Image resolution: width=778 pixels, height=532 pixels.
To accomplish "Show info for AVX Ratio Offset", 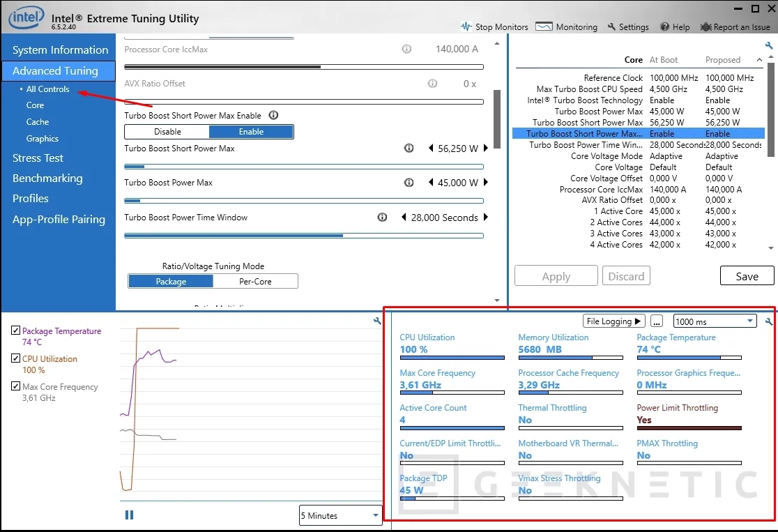I will click(433, 84).
